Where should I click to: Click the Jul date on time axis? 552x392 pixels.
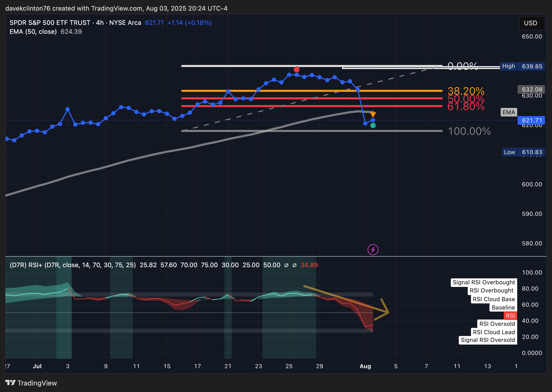click(37, 366)
